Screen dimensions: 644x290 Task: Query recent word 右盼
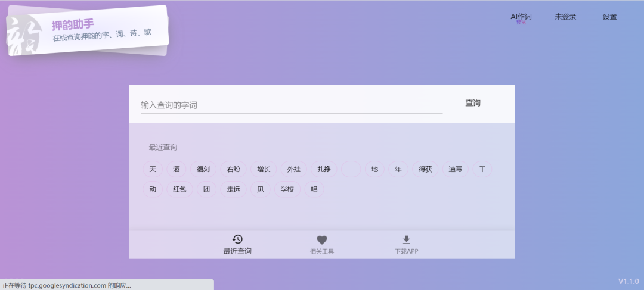pos(233,169)
